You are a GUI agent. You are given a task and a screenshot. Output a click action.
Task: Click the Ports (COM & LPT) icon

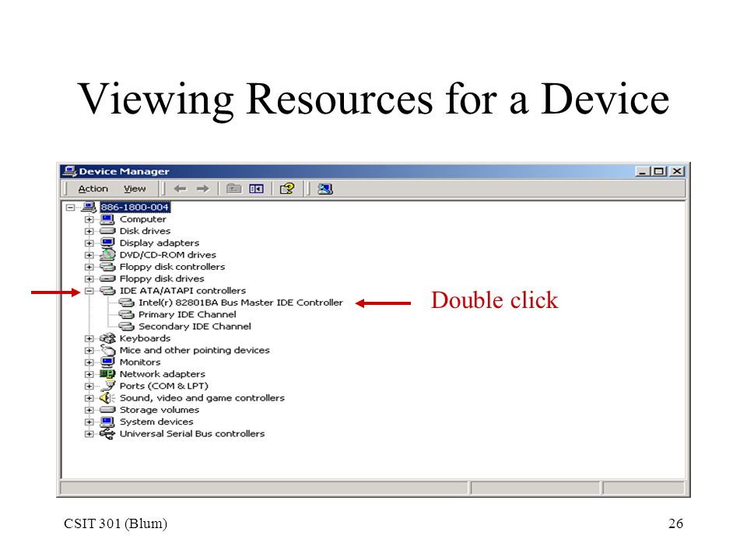(x=109, y=386)
